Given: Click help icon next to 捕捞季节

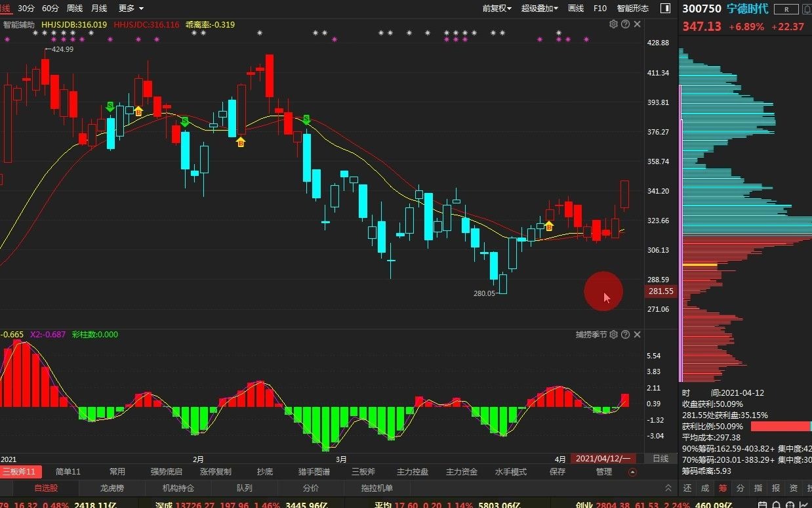Looking at the screenshot, I should pos(625,335).
